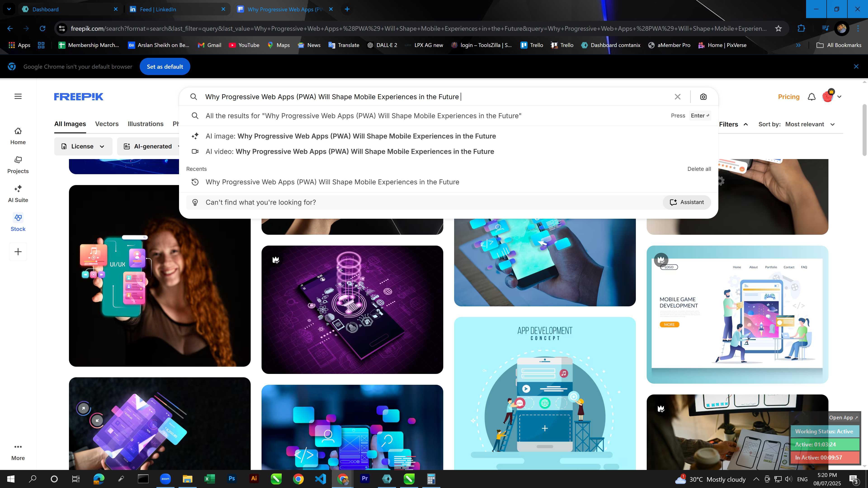View site information icon in address bar

click(x=62, y=28)
